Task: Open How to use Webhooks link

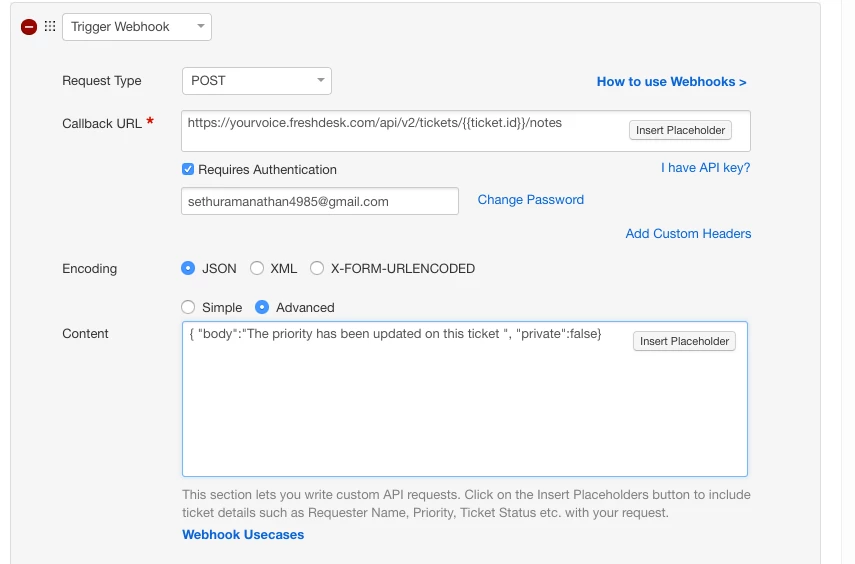Action: (671, 82)
